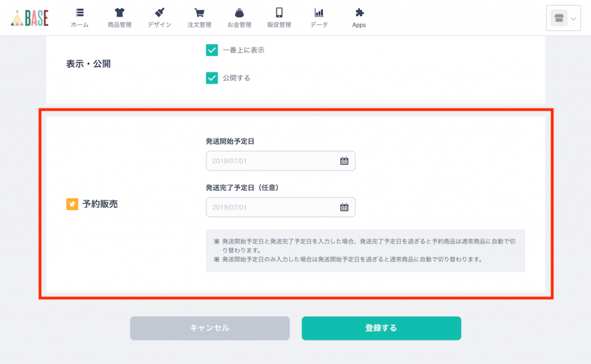Open the 注文管理 cart icon
Image resolution: width=591 pixels, height=364 pixels.
pos(199,13)
